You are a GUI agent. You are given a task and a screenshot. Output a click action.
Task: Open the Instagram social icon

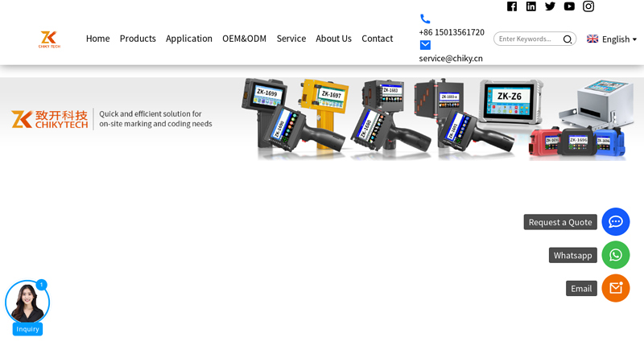click(x=588, y=6)
